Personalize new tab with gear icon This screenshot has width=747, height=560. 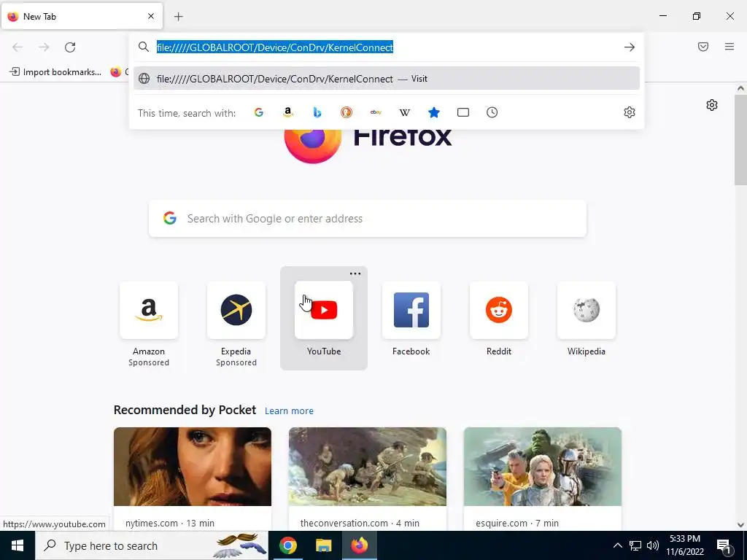[712, 105]
